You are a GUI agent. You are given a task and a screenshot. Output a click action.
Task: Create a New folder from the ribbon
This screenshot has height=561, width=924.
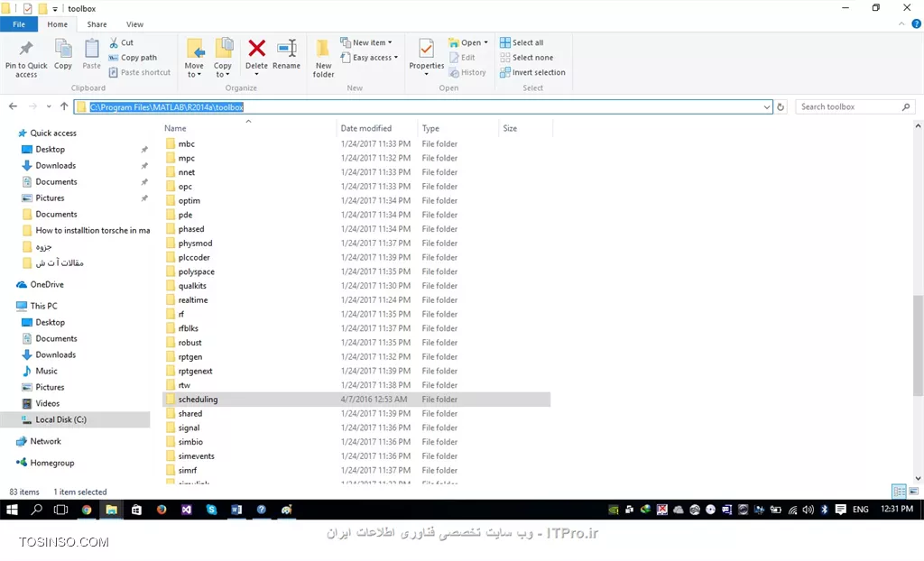point(324,58)
